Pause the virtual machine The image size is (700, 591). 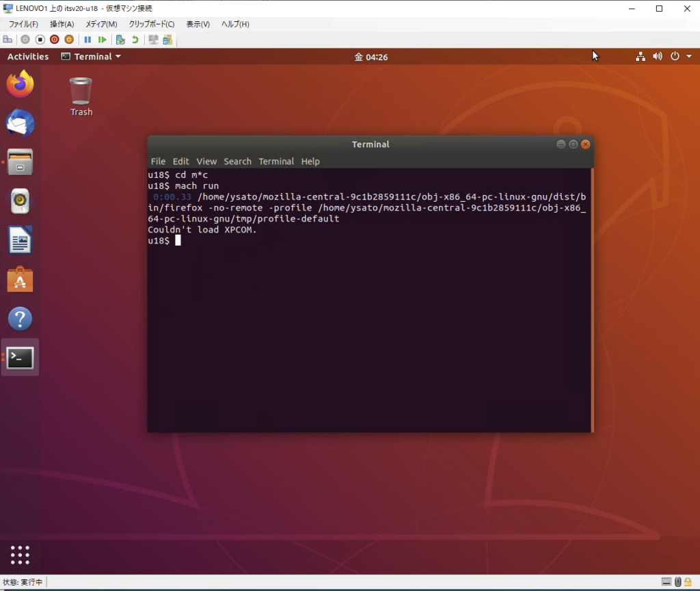coord(87,40)
